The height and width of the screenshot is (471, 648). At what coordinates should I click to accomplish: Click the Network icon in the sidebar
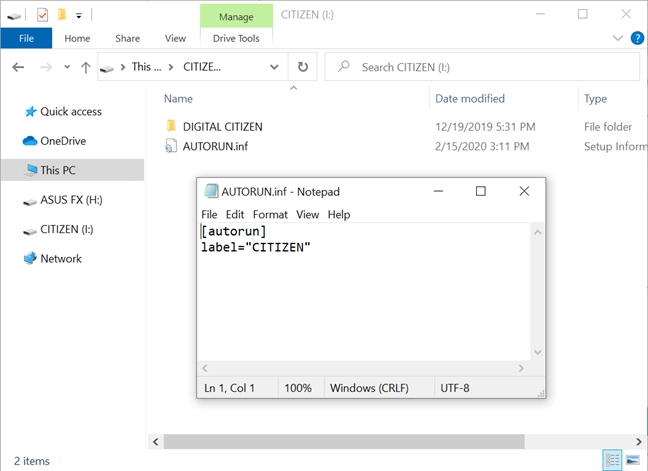(x=30, y=258)
